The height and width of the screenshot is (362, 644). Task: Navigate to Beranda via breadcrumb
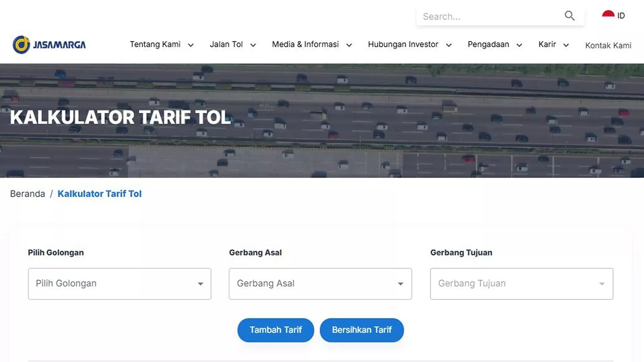pos(28,194)
